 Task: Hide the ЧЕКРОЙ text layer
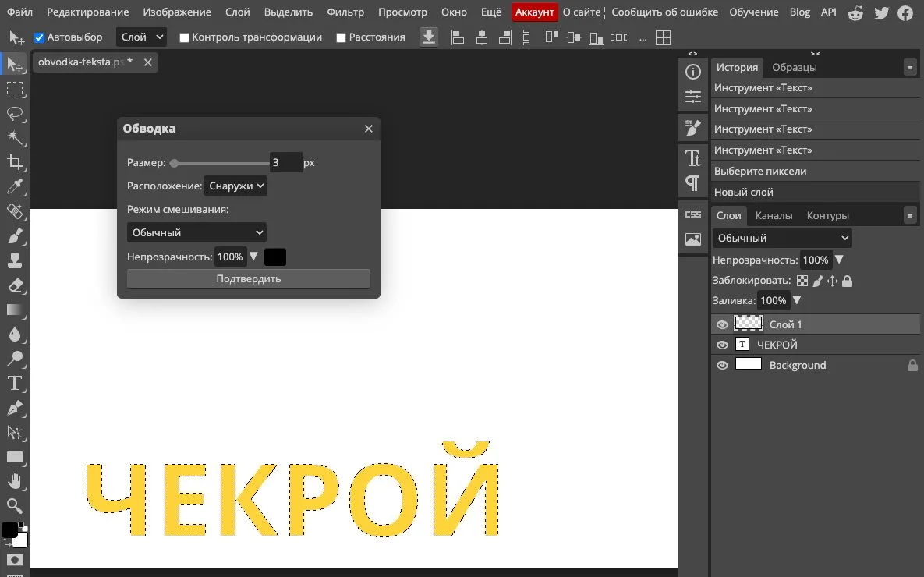(x=722, y=345)
